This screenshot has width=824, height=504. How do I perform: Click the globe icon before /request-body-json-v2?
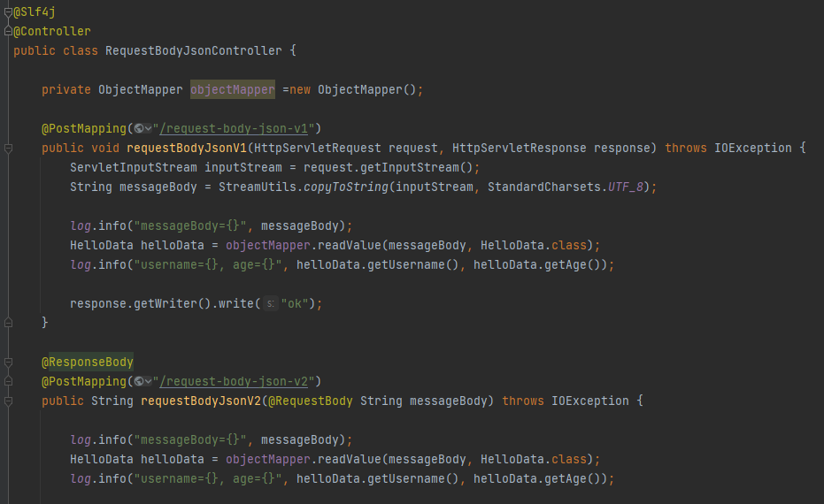click(139, 382)
